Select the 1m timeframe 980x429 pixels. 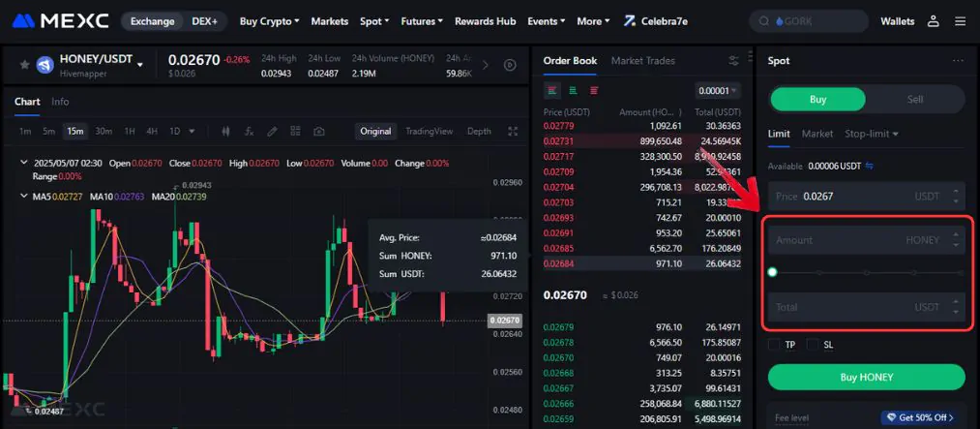(x=25, y=132)
